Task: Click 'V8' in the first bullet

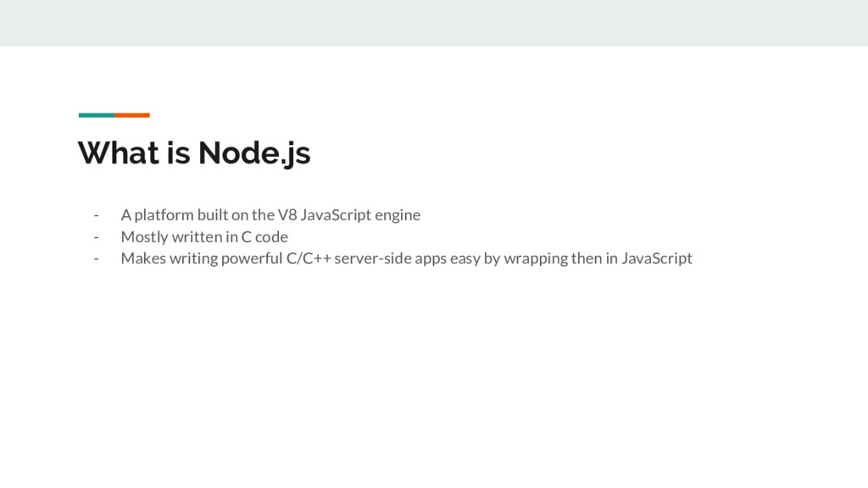Action: pyautogui.click(x=287, y=214)
